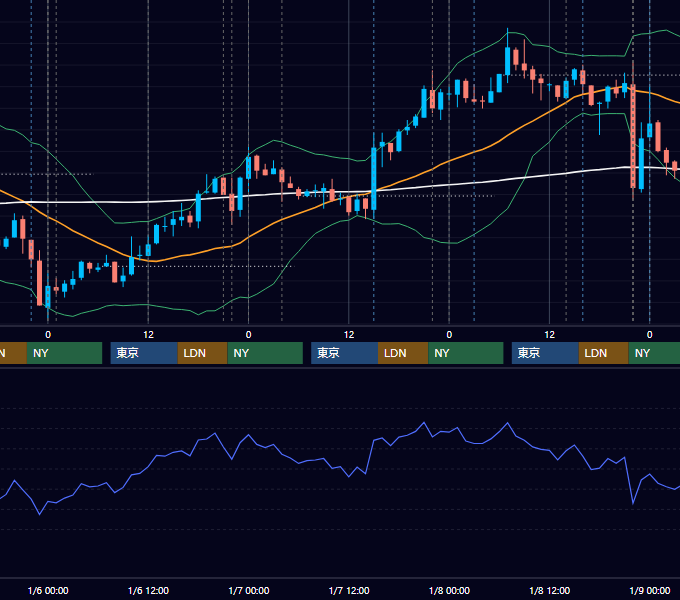Select the 東京 session block above 1/7 12:00
This screenshot has width=680, height=600.
(x=344, y=353)
